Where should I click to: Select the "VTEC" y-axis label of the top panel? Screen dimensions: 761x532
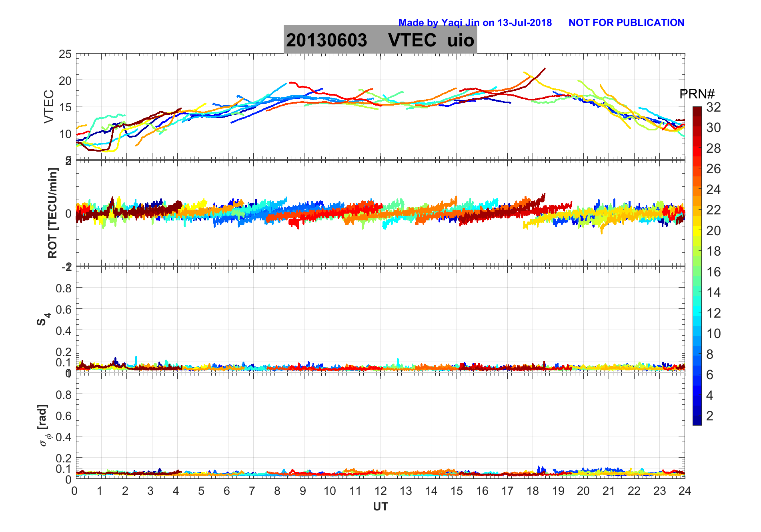coord(49,106)
